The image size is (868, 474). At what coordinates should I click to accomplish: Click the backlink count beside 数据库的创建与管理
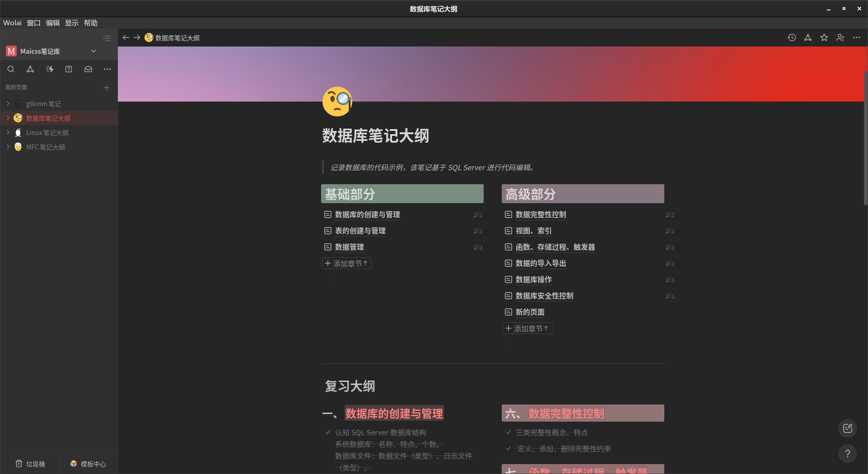(x=478, y=215)
